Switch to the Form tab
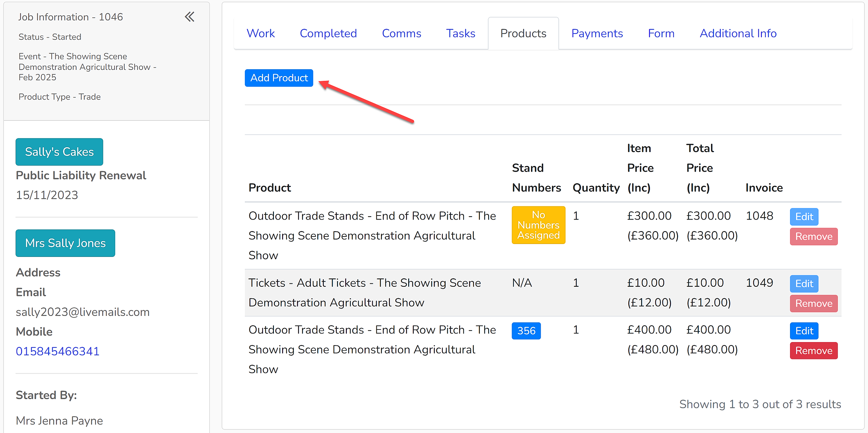Image resolution: width=868 pixels, height=433 pixels. tap(661, 33)
